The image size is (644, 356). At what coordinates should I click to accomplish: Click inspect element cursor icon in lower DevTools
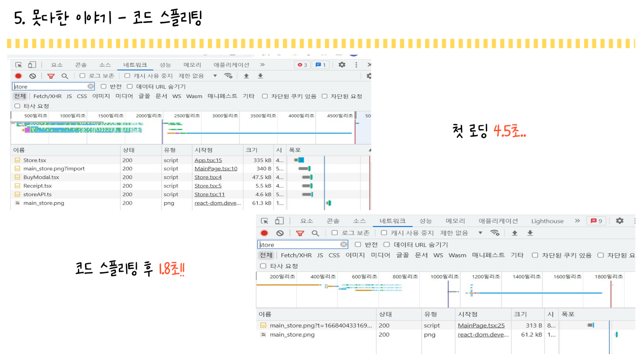point(264,221)
